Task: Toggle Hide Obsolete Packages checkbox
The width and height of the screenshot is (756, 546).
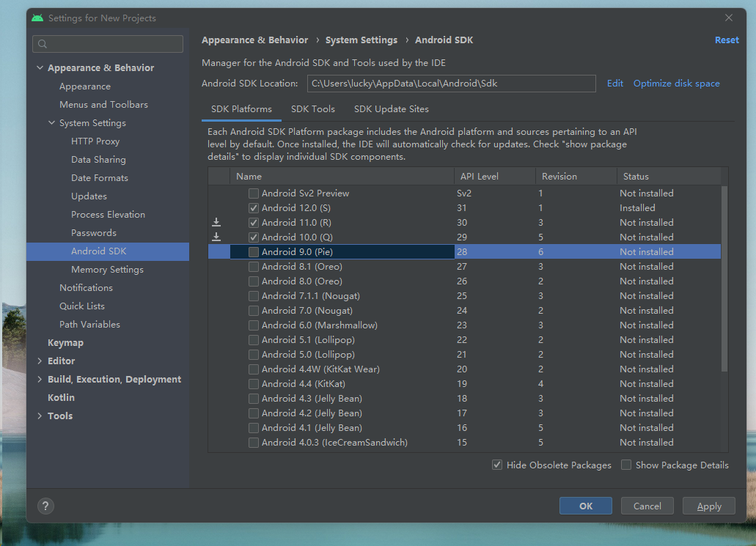Action: 497,465
